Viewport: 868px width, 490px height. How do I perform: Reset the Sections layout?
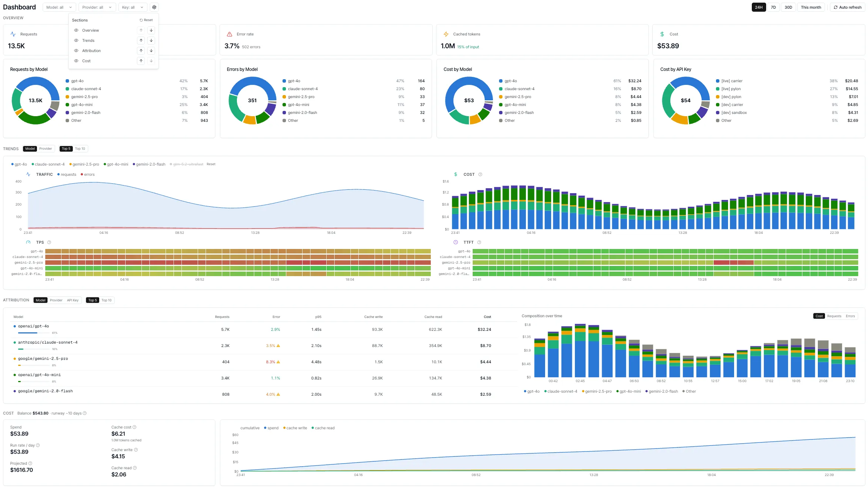point(146,20)
